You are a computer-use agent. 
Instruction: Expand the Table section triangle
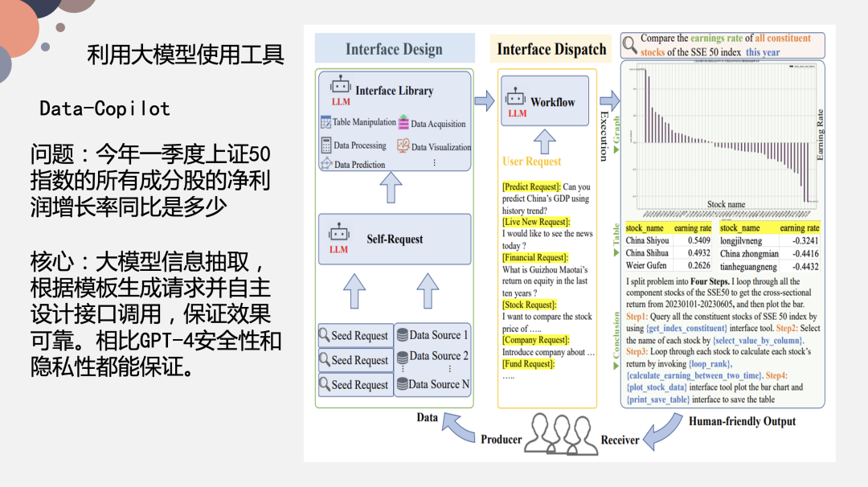tap(616, 252)
